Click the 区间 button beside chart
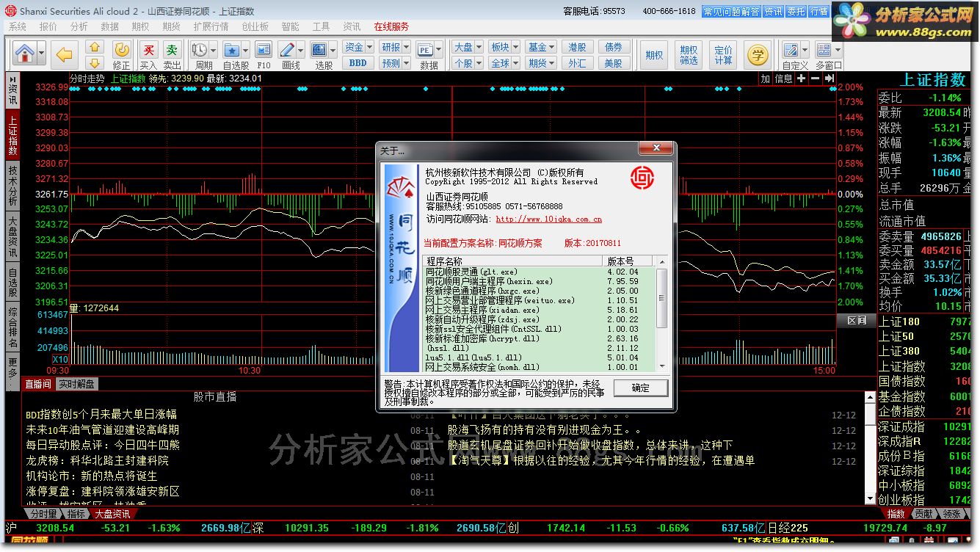The image size is (980, 552). click(856, 320)
